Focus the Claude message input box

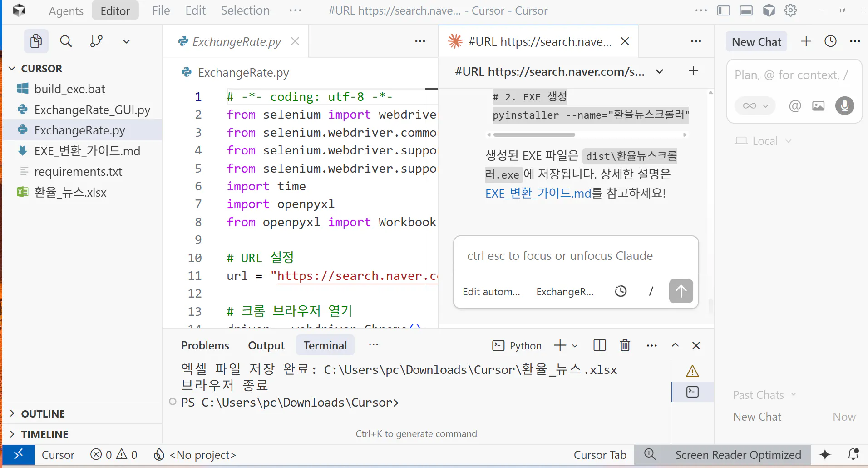pyautogui.click(x=576, y=256)
